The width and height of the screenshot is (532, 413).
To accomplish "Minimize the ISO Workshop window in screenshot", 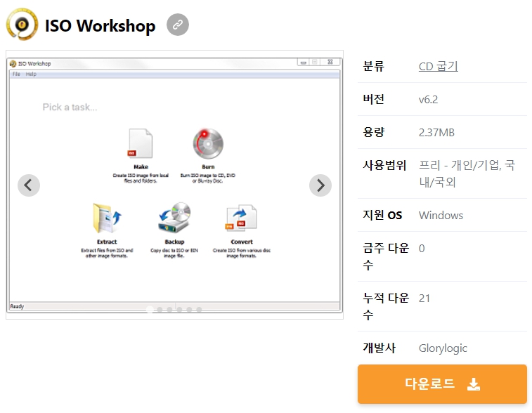I will pyautogui.click(x=304, y=62).
